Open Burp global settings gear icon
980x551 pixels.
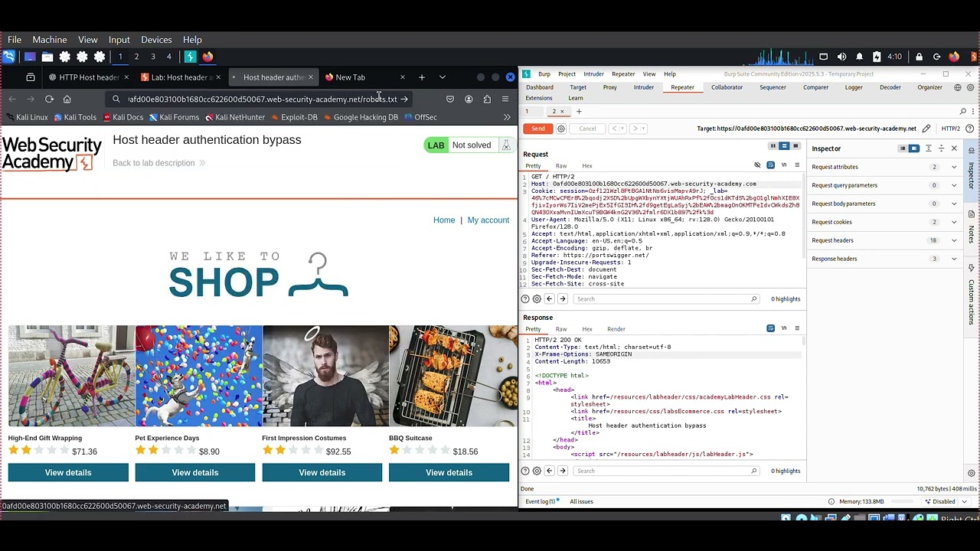(x=969, y=87)
